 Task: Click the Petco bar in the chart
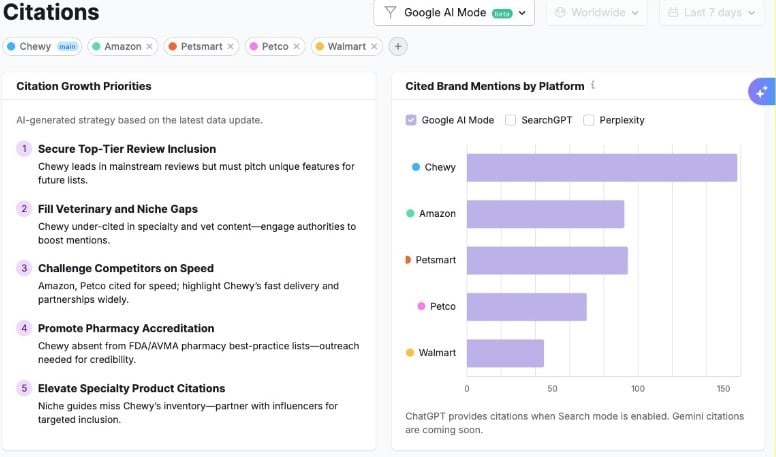[x=527, y=307]
